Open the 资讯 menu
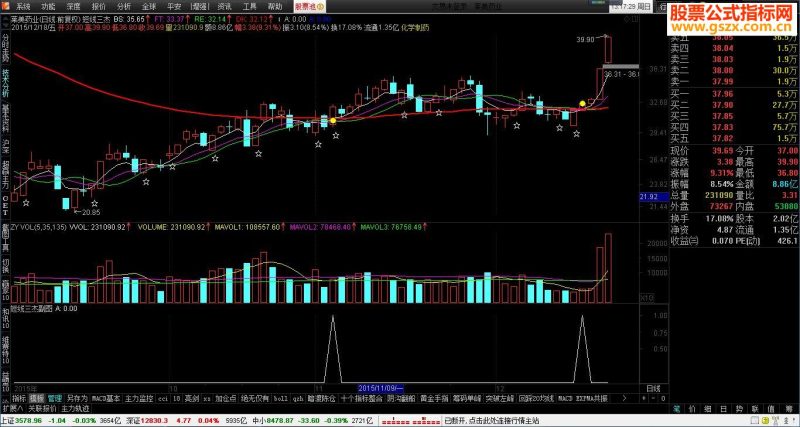 pyautogui.click(x=224, y=7)
